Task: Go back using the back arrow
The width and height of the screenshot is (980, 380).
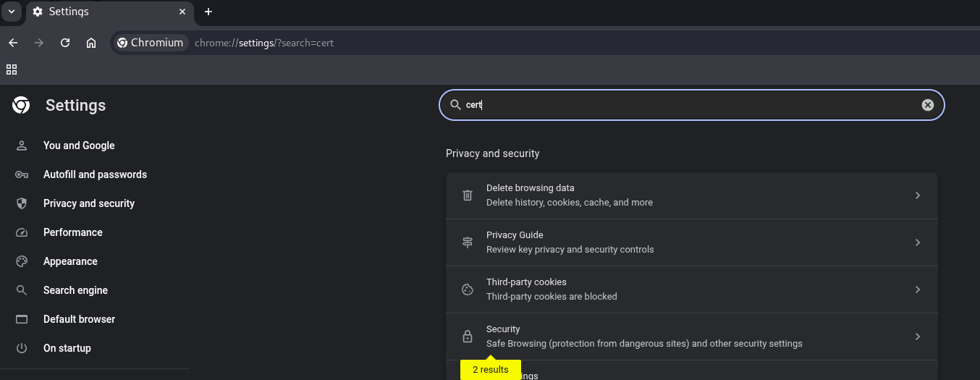Action: pyautogui.click(x=13, y=43)
